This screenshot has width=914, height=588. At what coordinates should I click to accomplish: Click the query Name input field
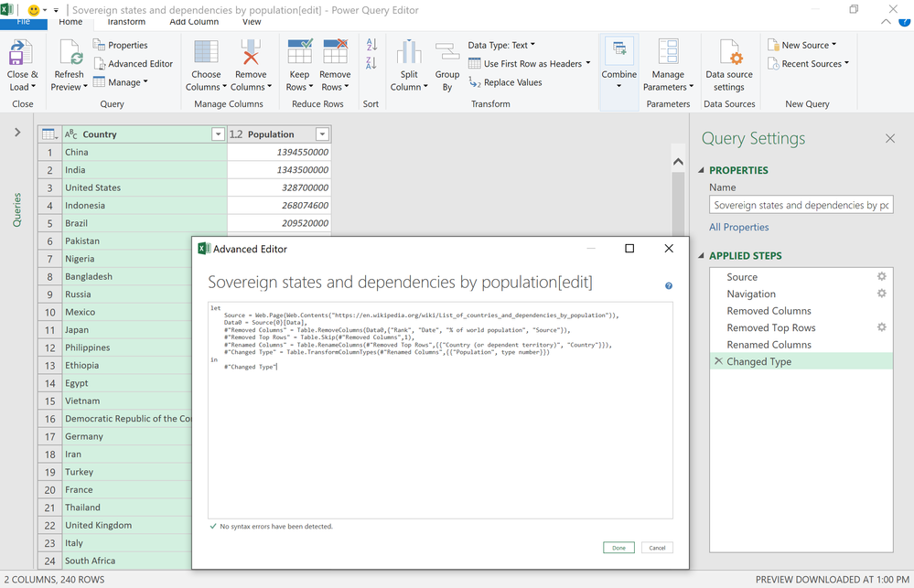pos(801,206)
